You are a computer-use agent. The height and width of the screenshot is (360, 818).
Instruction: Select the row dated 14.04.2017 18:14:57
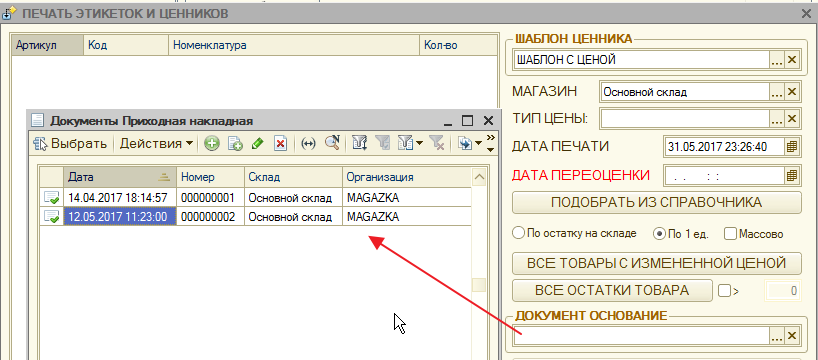pos(256,198)
